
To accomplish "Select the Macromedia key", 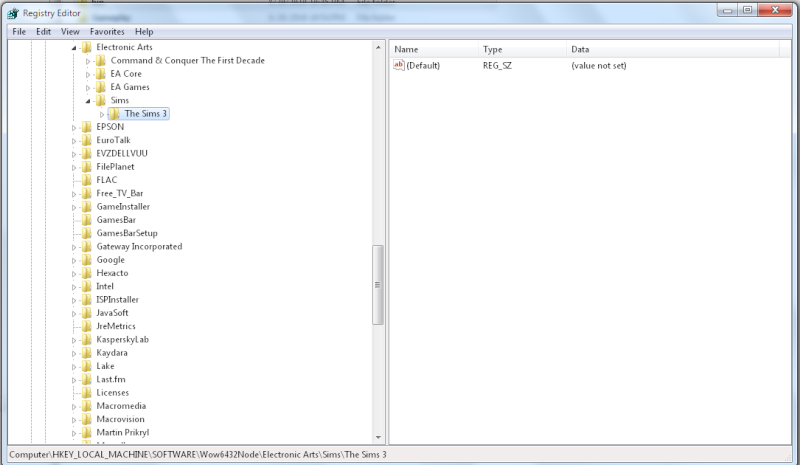I will pos(121,406).
